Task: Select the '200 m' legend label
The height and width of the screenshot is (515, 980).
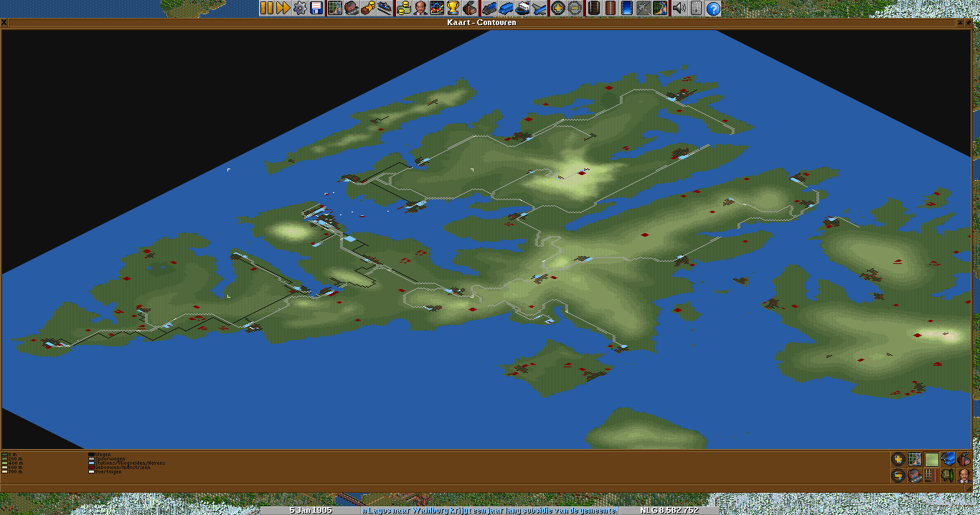Action: 16,459
